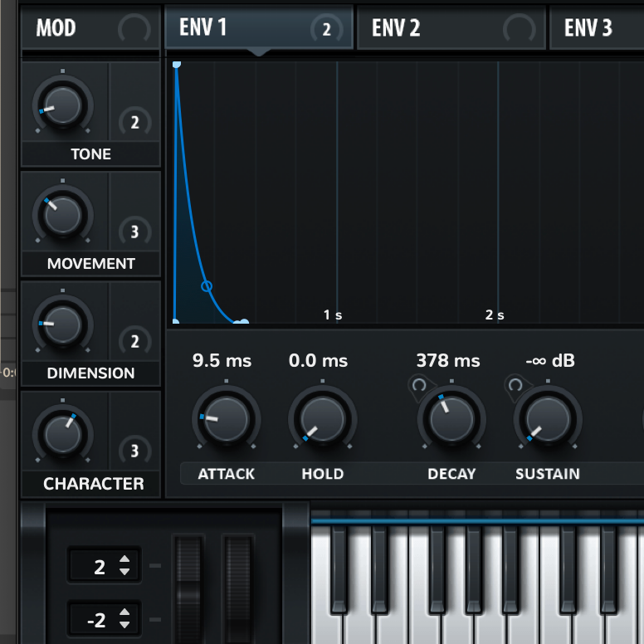Click the HOLD knob set to 0.0 ms
This screenshot has height=644, width=644.
[322, 417]
